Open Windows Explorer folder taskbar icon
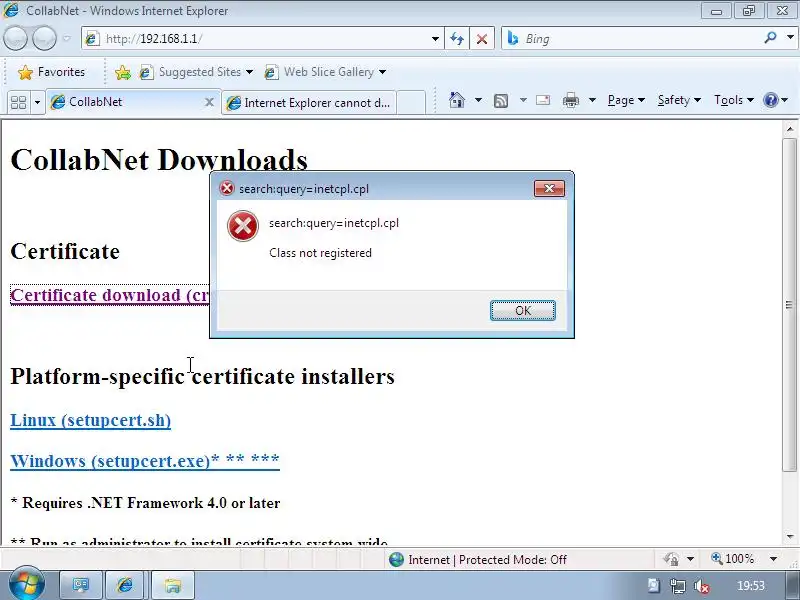The width and height of the screenshot is (800, 600). click(x=172, y=585)
